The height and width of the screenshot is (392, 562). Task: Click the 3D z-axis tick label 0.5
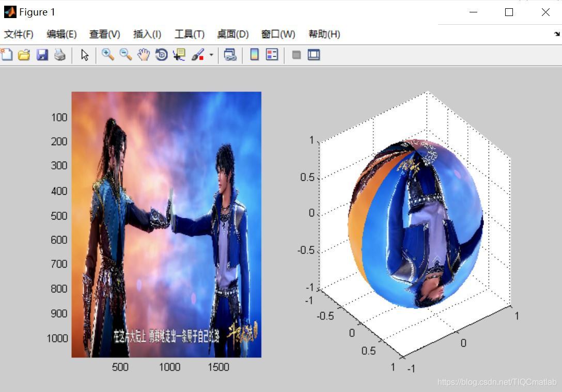coord(307,177)
